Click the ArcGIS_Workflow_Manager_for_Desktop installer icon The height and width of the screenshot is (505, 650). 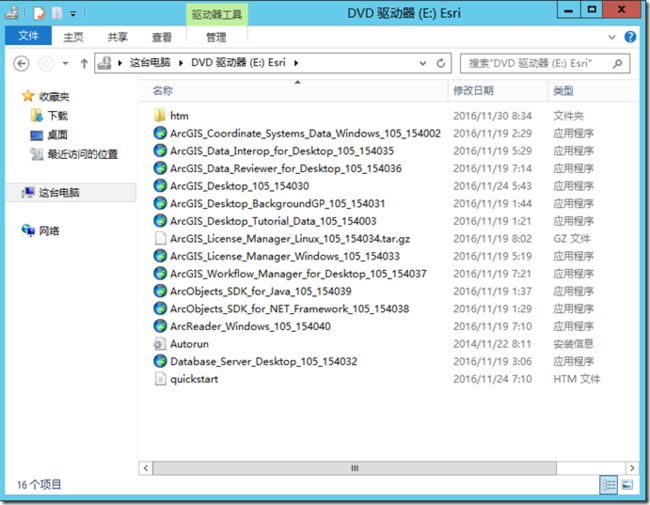point(160,273)
